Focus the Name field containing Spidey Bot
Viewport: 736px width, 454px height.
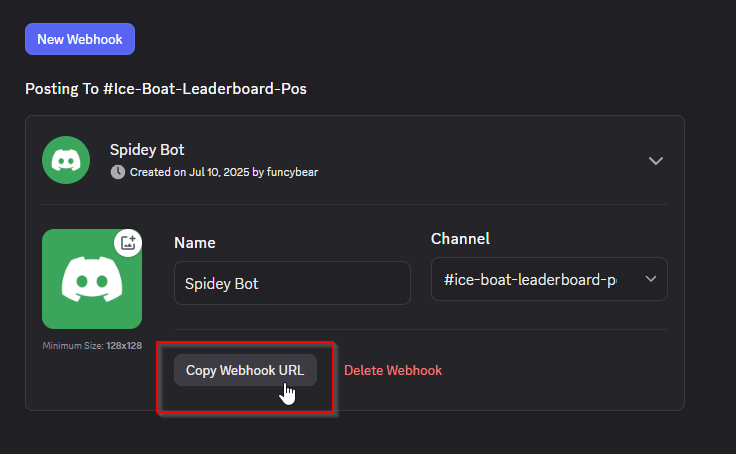click(x=292, y=283)
